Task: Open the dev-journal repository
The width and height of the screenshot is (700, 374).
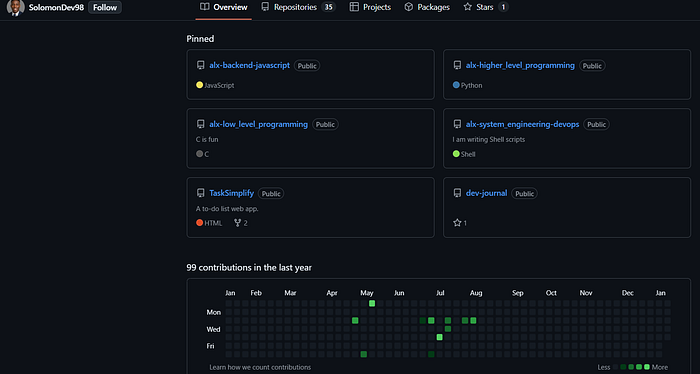Action: pyautogui.click(x=486, y=193)
